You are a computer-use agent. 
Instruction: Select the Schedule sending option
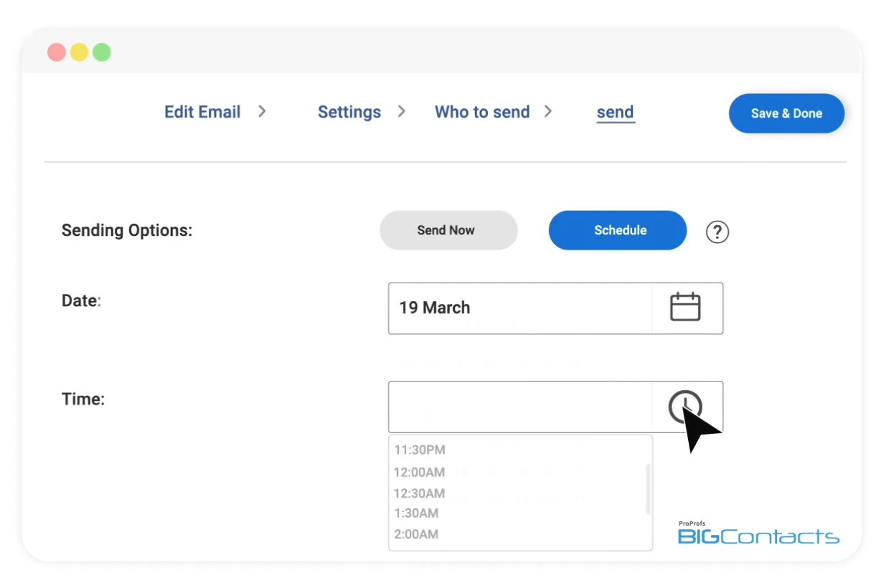pos(618,230)
